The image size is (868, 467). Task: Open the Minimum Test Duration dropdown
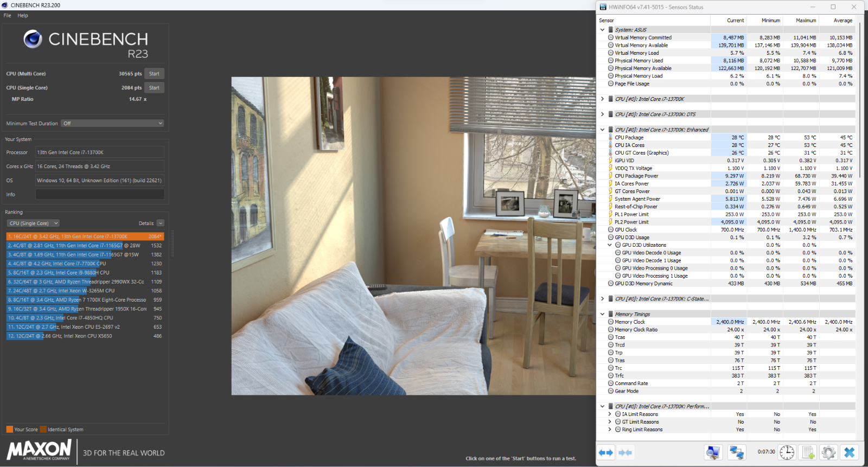tap(112, 124)
